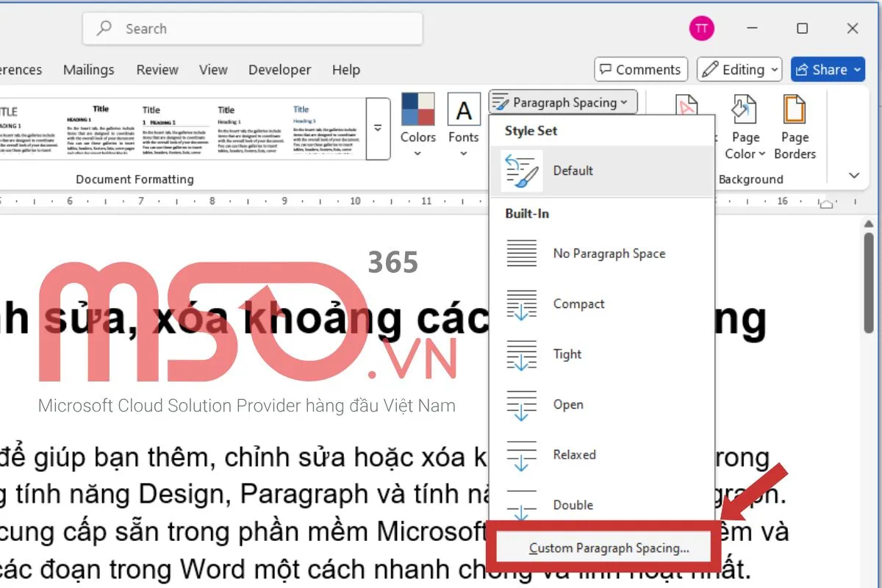Expand the document formatting gallery
The height and width of the screenshot is (588, 882).
(x=378, y=128)
